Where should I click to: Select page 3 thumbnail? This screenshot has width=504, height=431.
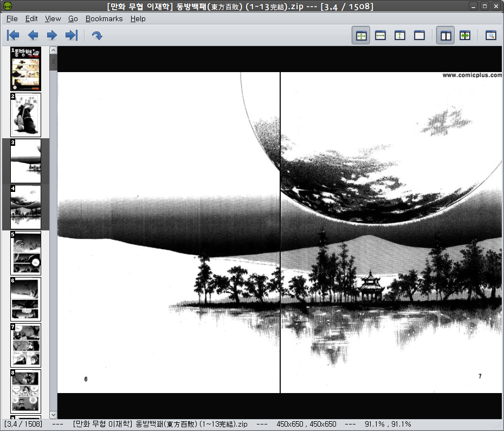click(x=25, y=161)
